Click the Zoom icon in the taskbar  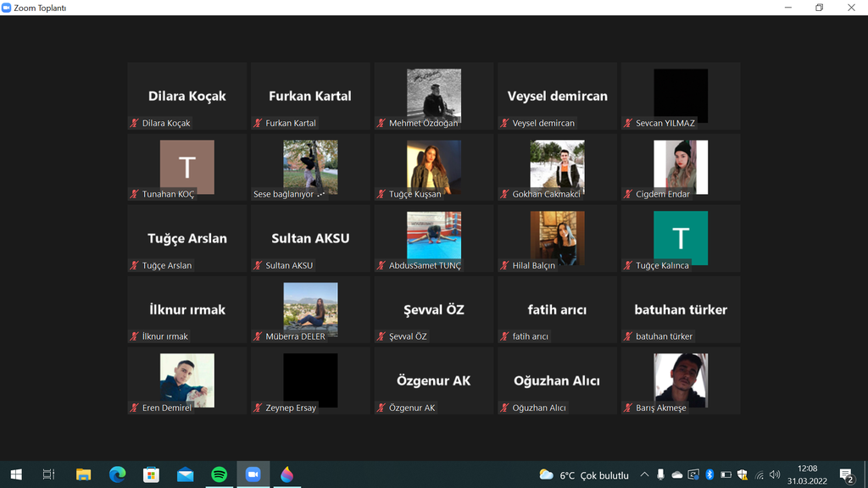(253, 474)
